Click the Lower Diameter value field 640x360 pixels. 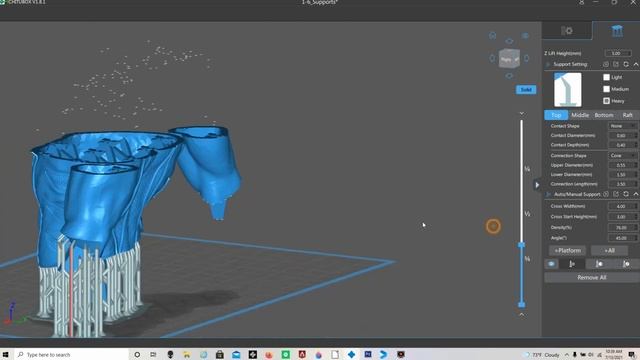pyautogui.click(x=622, y=175)
